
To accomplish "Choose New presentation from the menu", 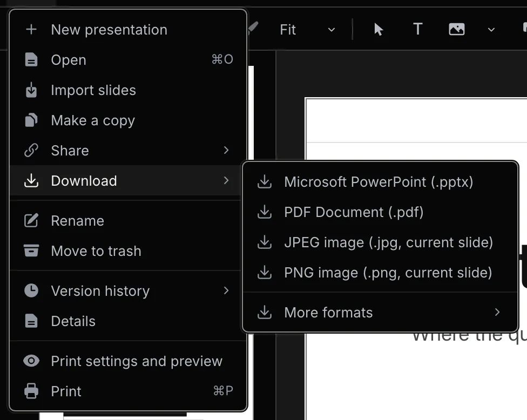I will [x=128, y=30].
